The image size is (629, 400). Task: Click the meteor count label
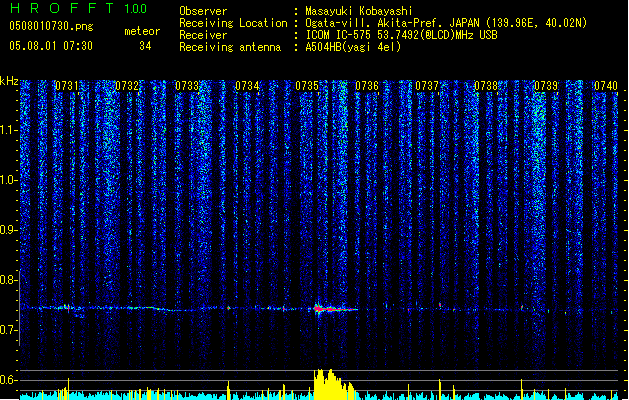point(142,31)
